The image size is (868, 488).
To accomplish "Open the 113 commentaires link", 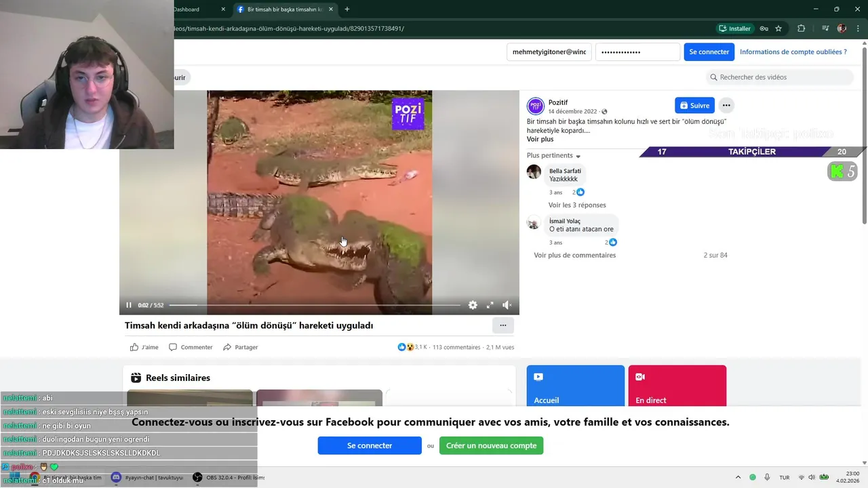I will click(456, 347).
